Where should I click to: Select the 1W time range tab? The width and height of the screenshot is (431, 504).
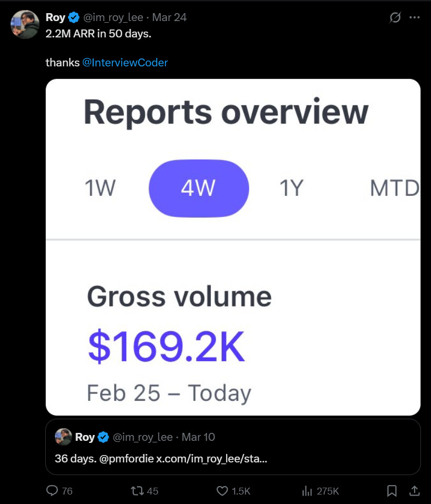point(100,188)
